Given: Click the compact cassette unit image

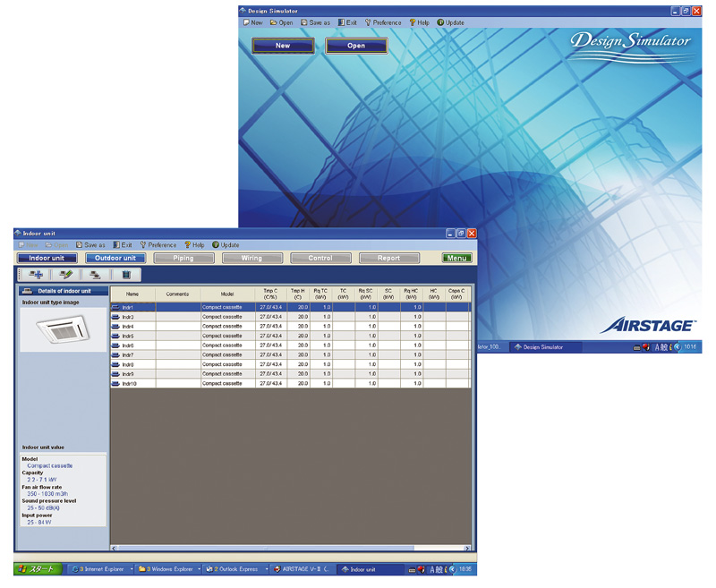Looking at the screenshot, I should (63, 329).
